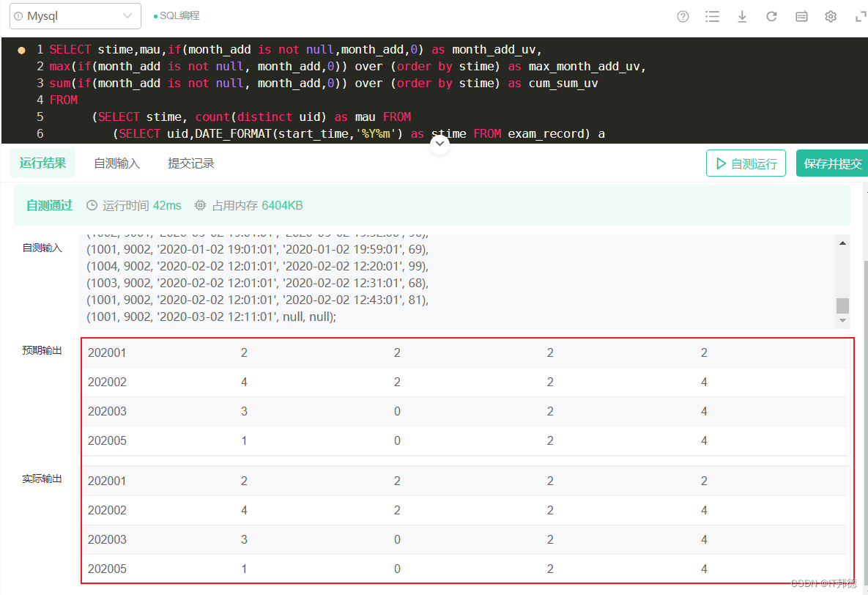Screen dimensions: 868x595
Task: Open editor settings gear icon
Action: pos(831,17)
